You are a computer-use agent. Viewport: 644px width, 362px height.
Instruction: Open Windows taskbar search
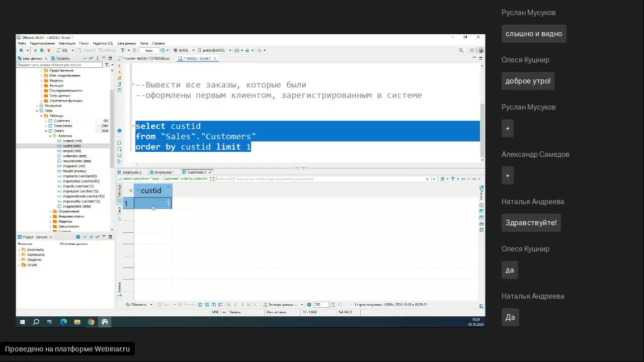[x=36, y=322]
